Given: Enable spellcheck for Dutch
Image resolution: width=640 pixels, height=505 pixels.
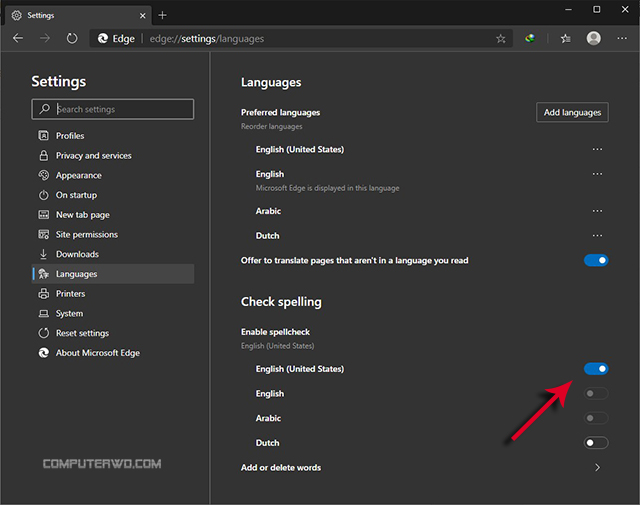Looking at the screenshot, I should [x=596, y=443].
